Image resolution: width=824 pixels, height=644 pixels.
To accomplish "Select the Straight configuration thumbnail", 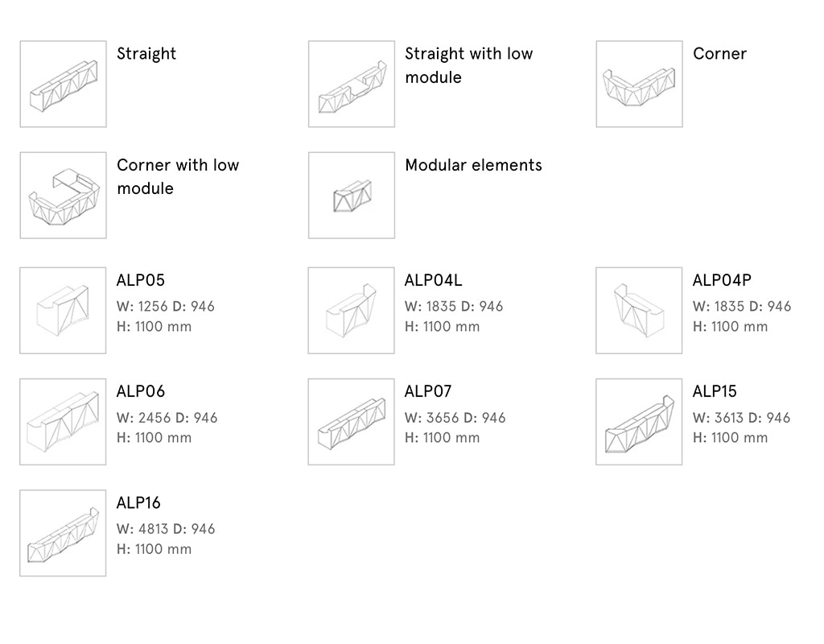I will [x=63, y=84].
